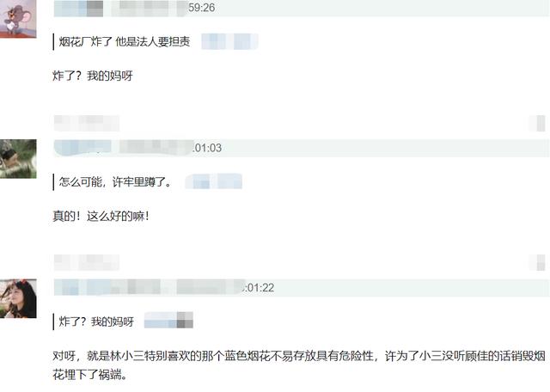The width and height of the screenshot is (550, 392).
Task: Click the blurred tag after 烟花厂炸了 quote
Action: pos(229,41)
